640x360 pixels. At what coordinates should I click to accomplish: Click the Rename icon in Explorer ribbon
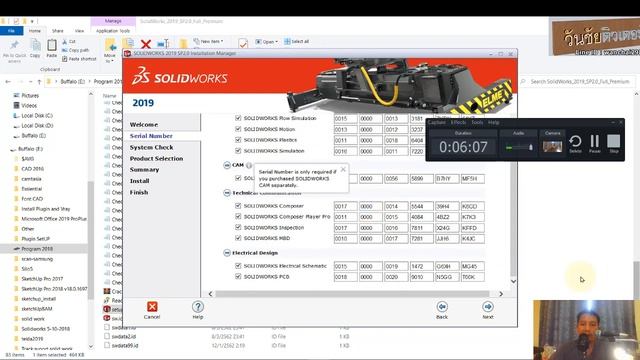[x=163, y=43]
